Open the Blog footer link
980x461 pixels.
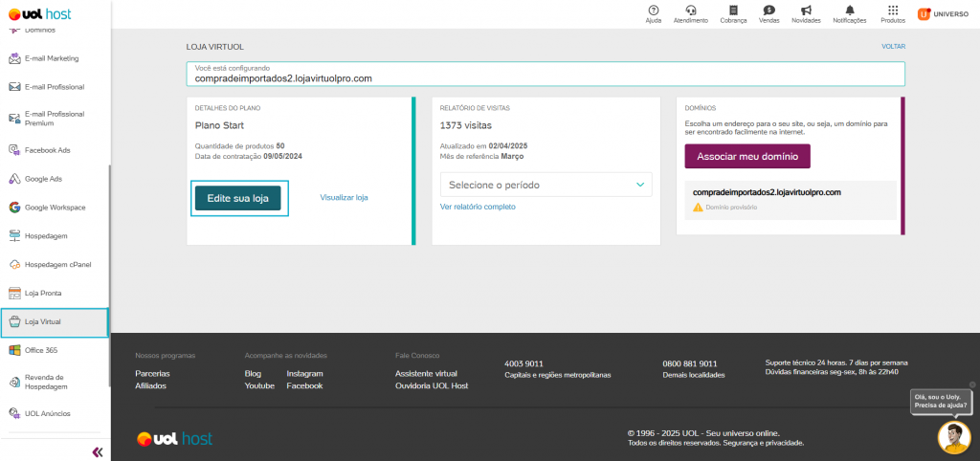tap(253, 374)
